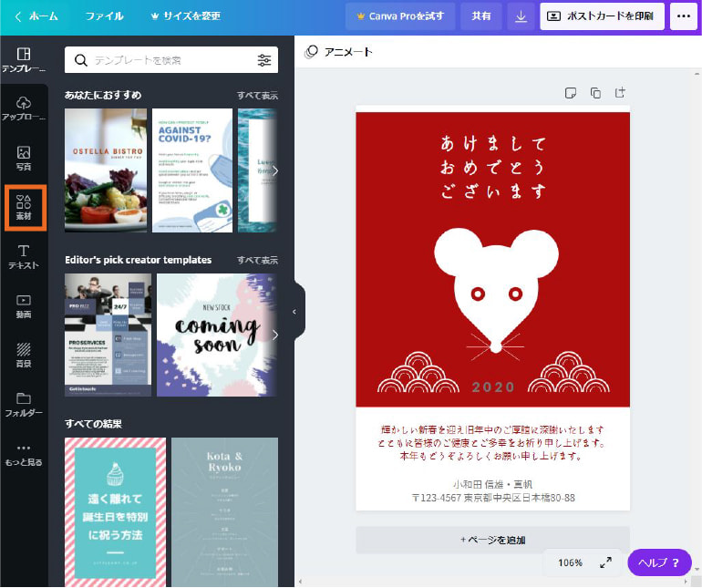Click ポストカードを印刷 print button
Viewport: 702px width, 588px height.
602,16
